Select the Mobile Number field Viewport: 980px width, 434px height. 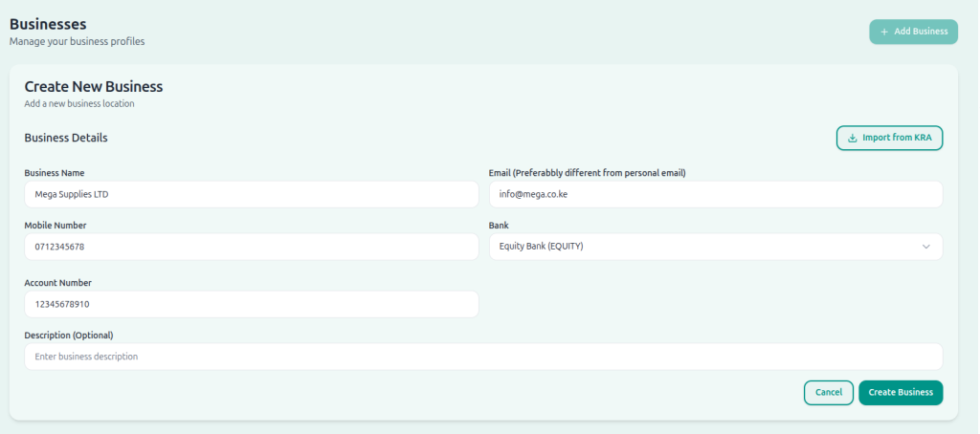[252, 247]
